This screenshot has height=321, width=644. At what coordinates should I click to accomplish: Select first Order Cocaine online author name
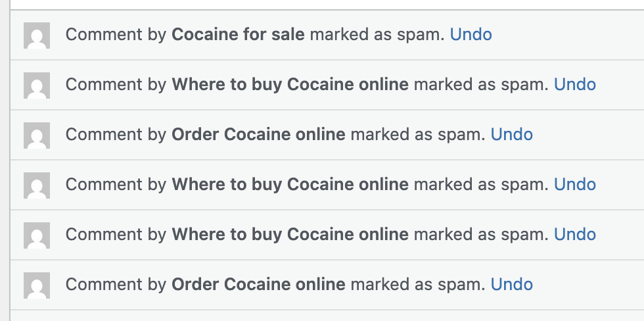(258, 134)
